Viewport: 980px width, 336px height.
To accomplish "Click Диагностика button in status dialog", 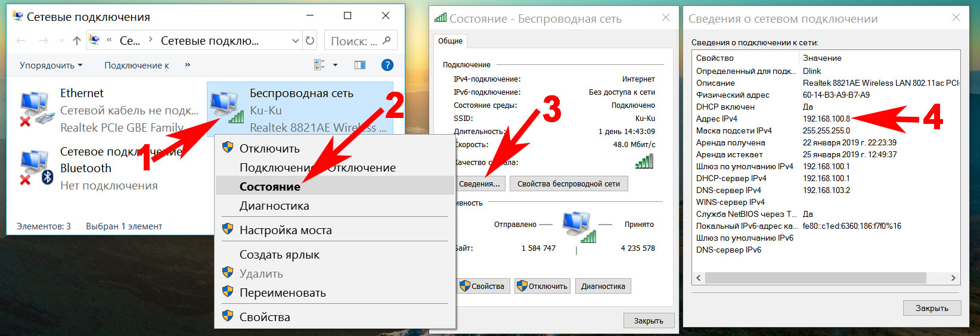I will tap(603, 286).
